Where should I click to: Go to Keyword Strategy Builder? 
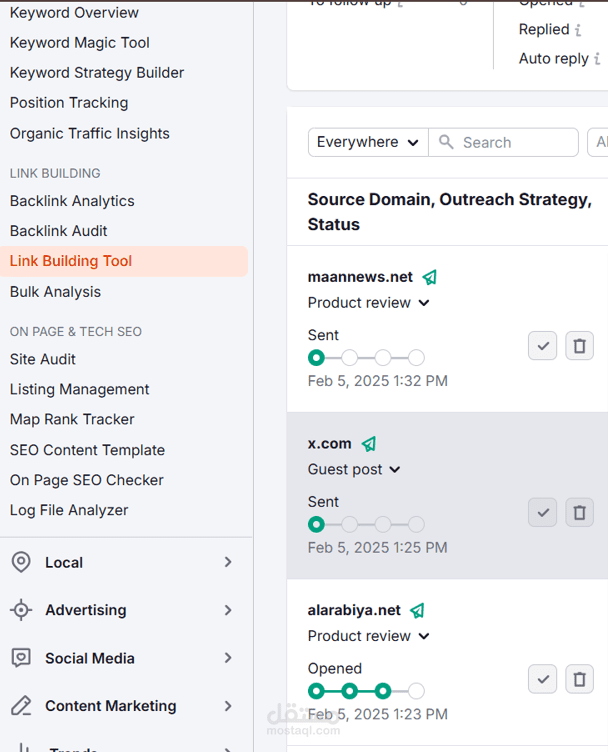[x=97, y=73]
